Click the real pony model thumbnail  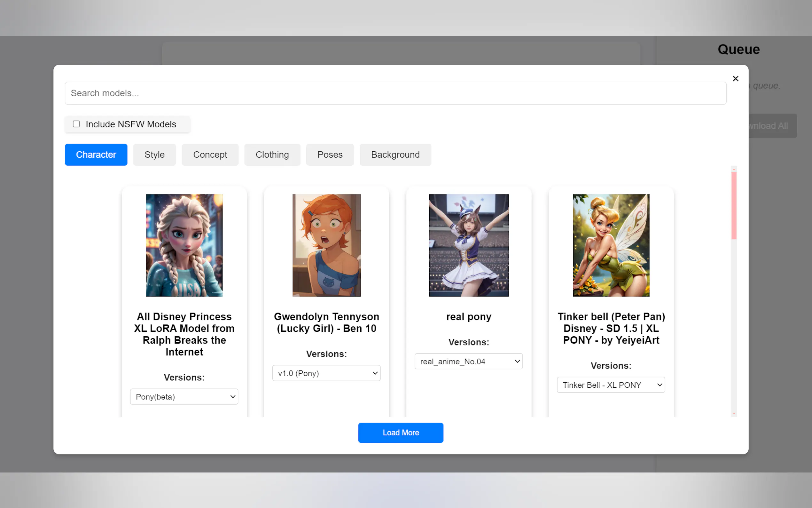tap(468, 245)
